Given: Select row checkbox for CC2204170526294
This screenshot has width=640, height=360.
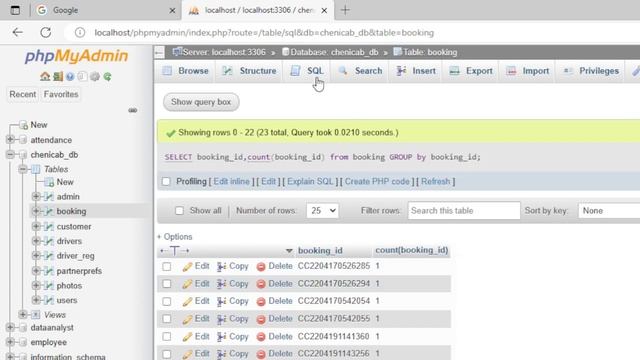Looking at the screenshot, I should (167, 284).
